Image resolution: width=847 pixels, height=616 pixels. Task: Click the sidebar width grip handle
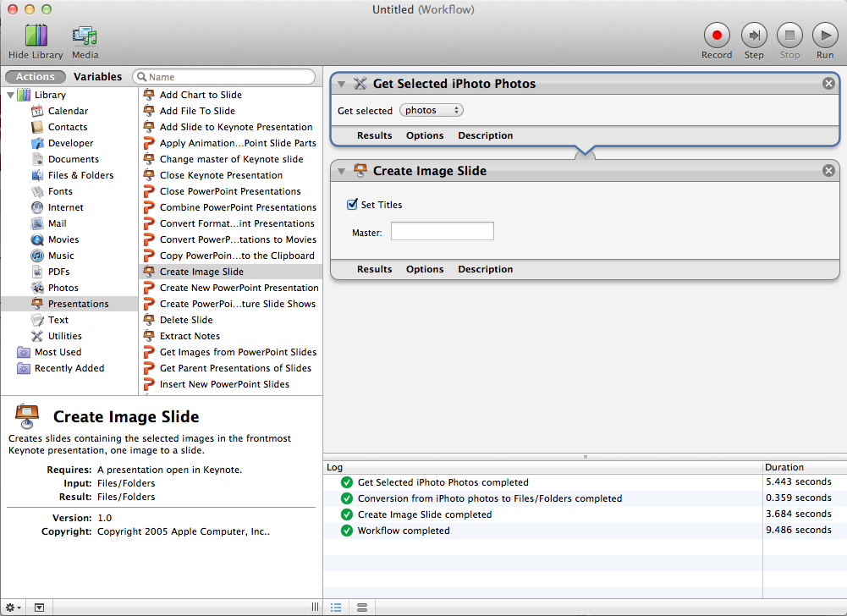[315, 608]
